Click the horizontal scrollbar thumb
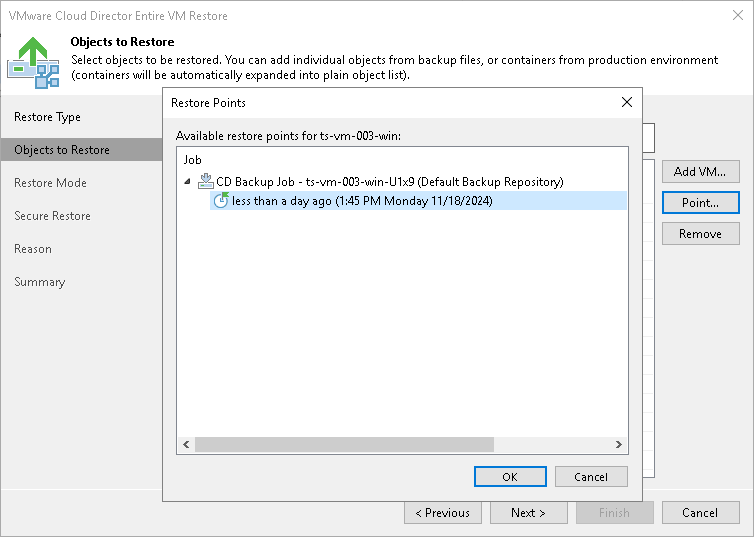 344,445
